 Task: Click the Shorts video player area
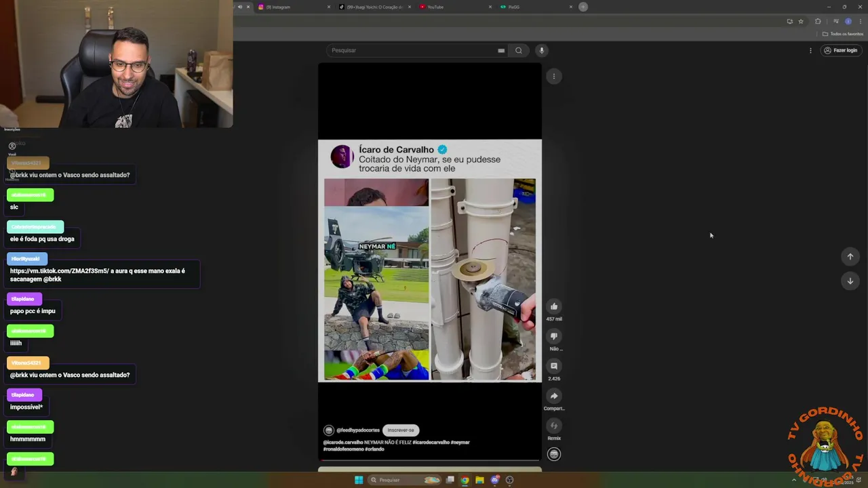click(x=430, y=261)
